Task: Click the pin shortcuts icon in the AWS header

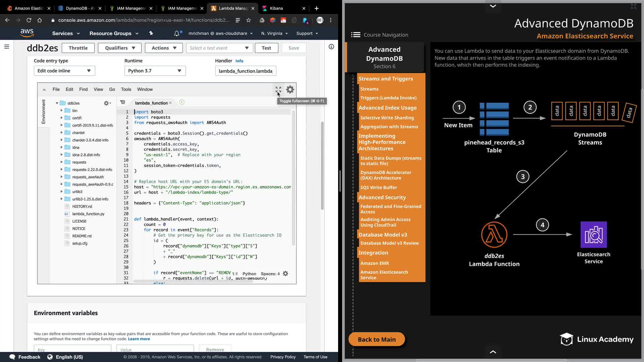Action: tap(151, 33)
